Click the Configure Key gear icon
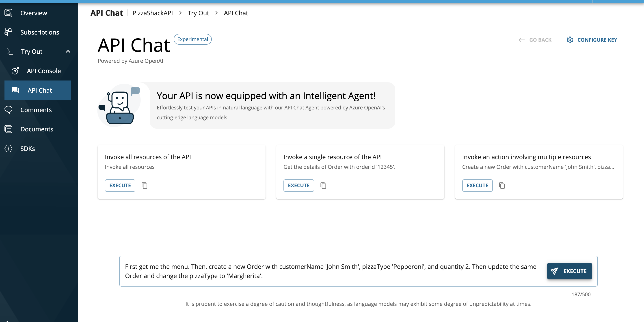644x322 pixels. tap(570, 40)
